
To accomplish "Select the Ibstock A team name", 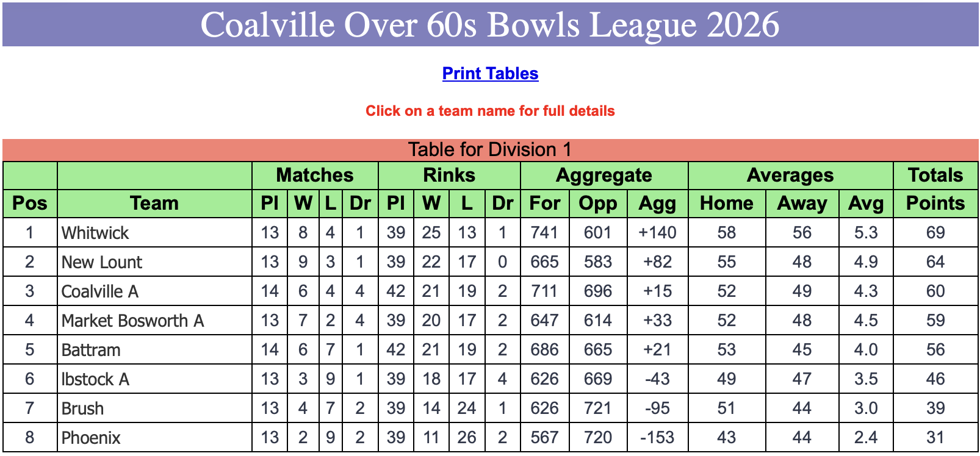I will point(95,379).
